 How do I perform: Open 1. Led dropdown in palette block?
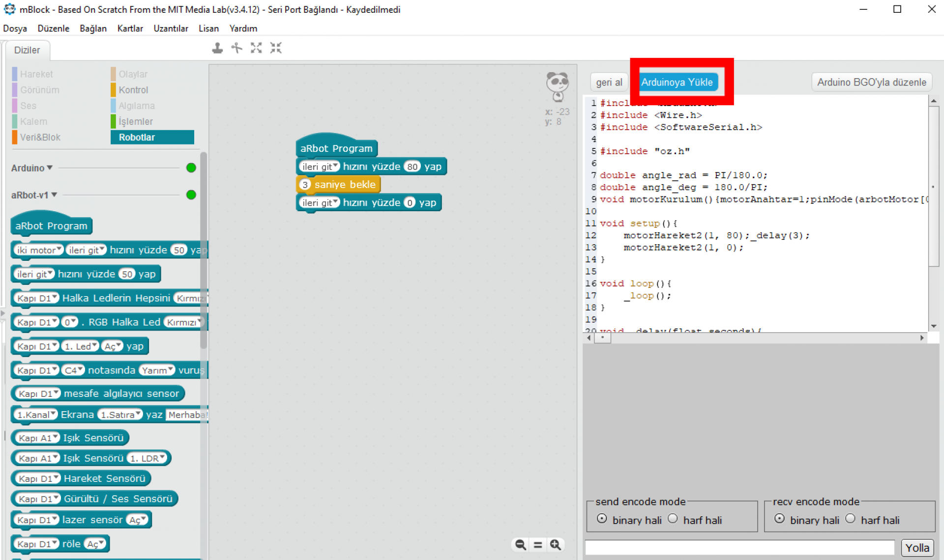[x=81, y=346]
